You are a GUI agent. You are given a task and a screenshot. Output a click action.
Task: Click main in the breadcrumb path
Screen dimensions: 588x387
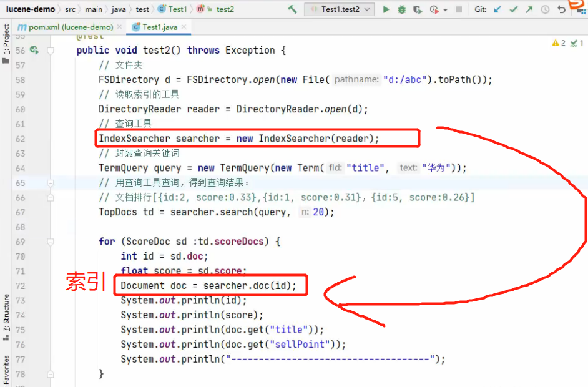(94, 9)
